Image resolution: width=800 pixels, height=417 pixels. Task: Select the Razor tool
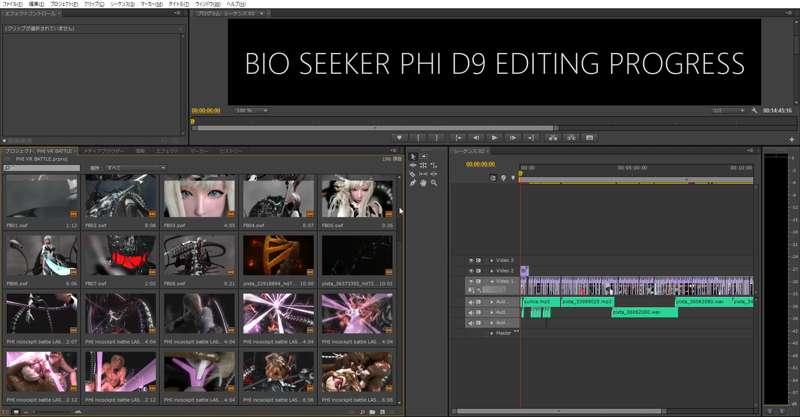(x=413, y=174)
